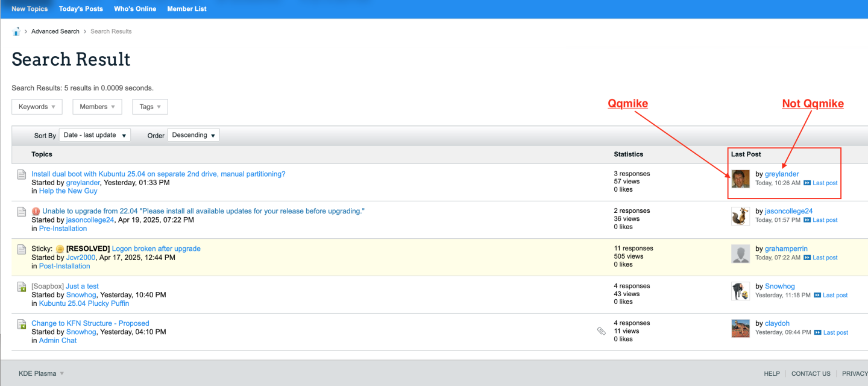
Task: Go to last post icon in jasoncollege24's row
Action: point(807,220)
